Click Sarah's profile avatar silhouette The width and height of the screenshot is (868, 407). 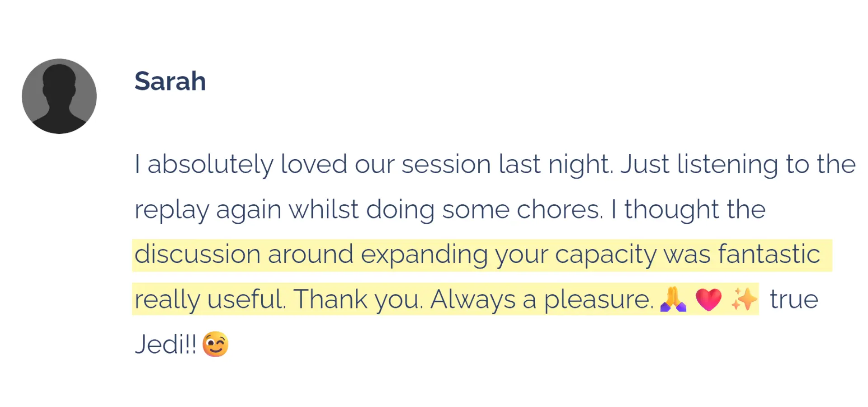pos(59,96)
